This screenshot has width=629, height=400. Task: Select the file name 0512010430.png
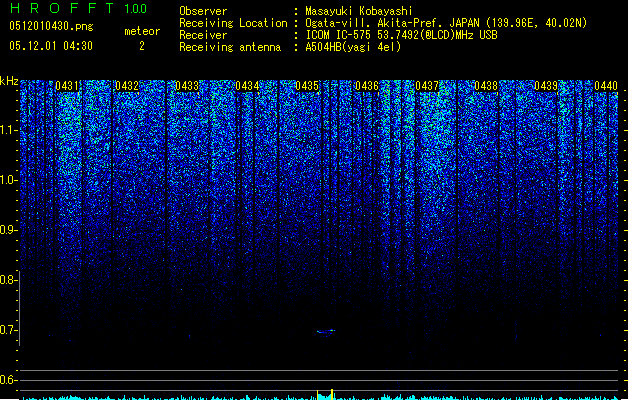51,26
